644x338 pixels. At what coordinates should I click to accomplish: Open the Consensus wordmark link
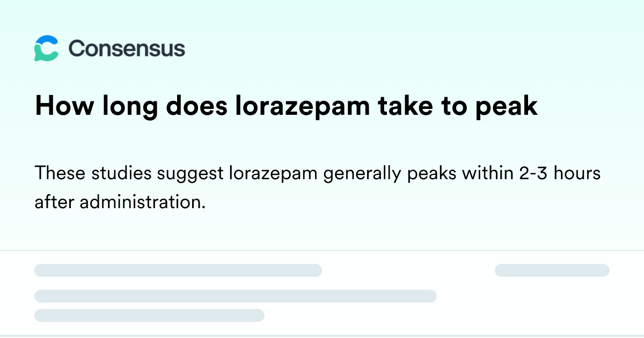(127, 49)
